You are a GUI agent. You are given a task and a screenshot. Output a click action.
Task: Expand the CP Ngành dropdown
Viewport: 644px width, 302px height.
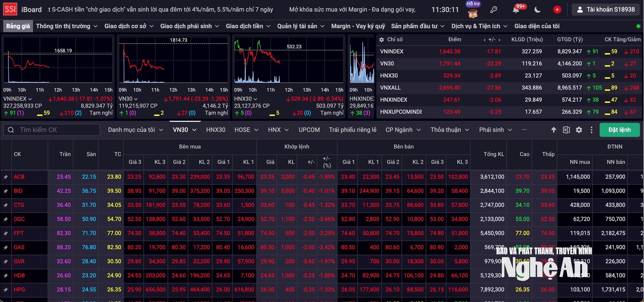403,130
